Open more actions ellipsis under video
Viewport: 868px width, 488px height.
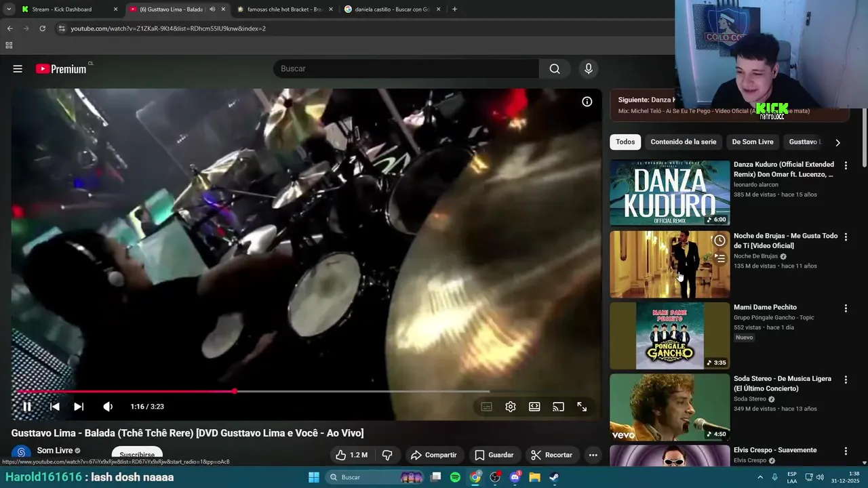point(593,455)
